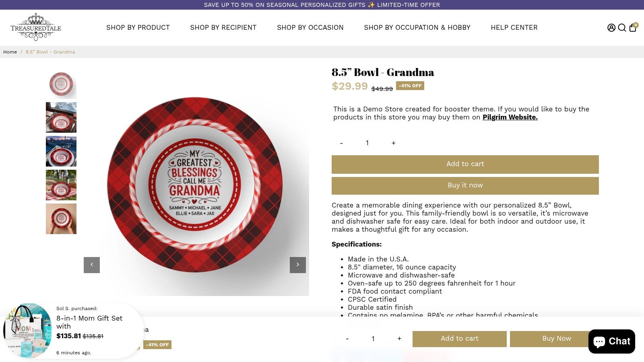Click the previous image arrow

[x=91, y=265]
